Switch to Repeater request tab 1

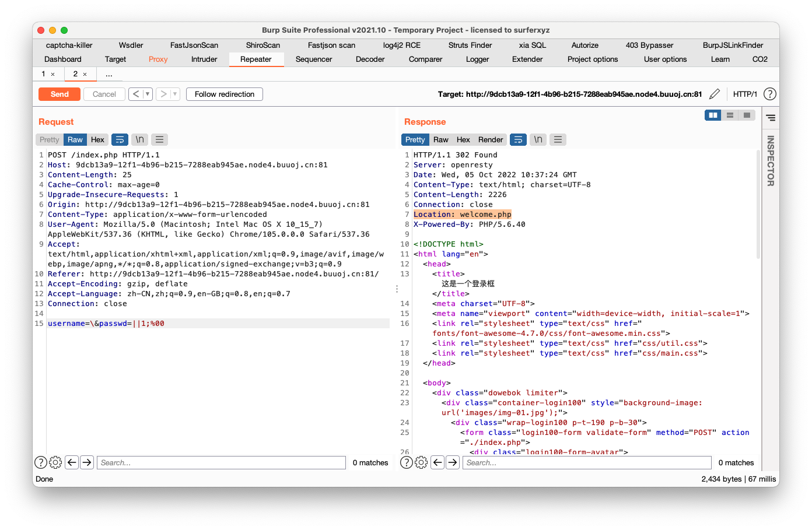coord(43,74)
